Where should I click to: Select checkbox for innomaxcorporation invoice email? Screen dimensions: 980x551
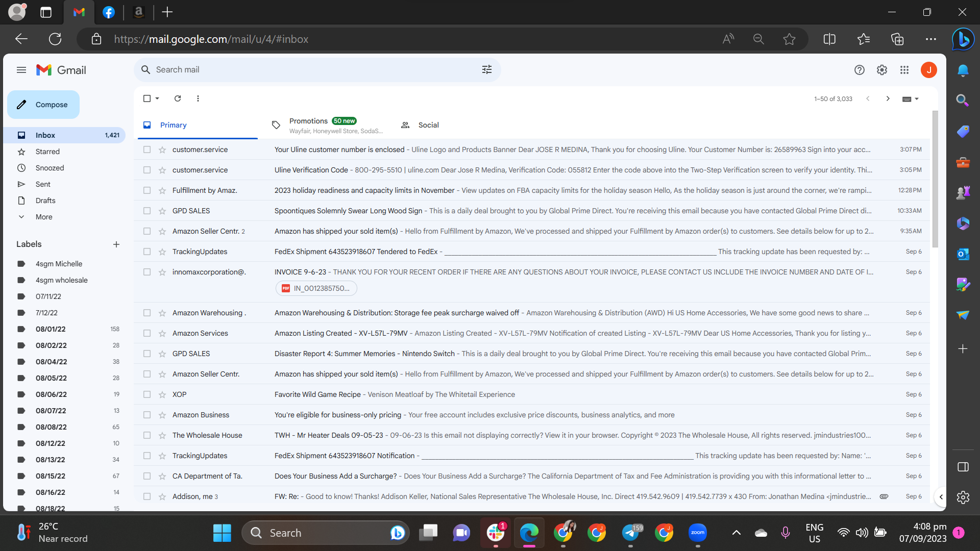(x=147, y=272)
